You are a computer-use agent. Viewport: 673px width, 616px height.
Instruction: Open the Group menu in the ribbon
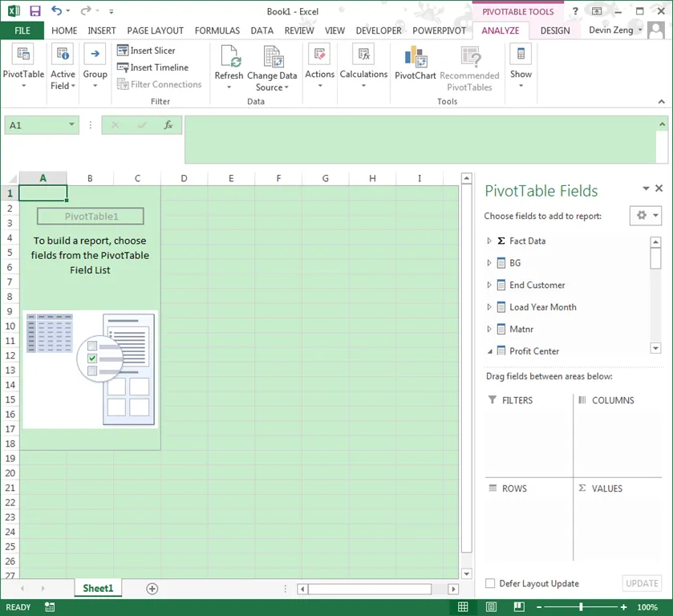95,66
